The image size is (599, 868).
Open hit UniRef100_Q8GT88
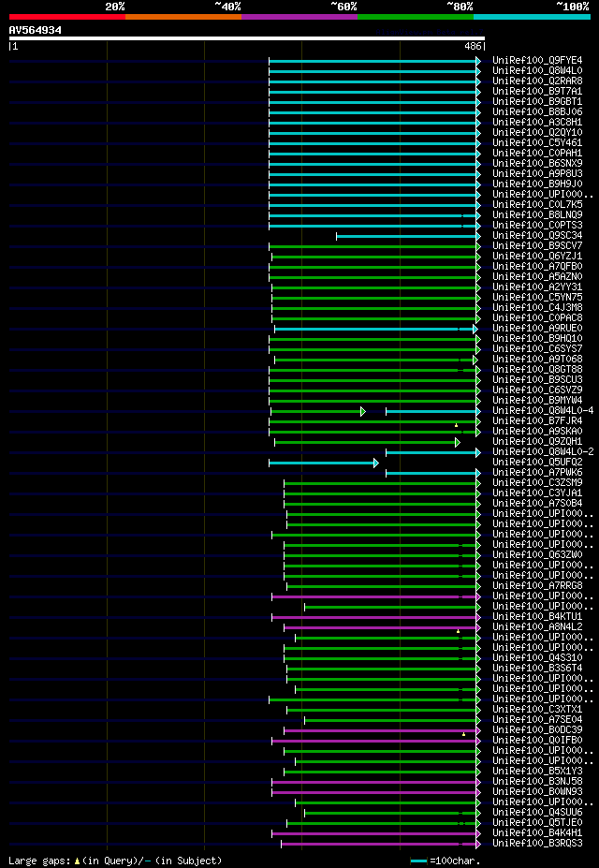(537, 370)
